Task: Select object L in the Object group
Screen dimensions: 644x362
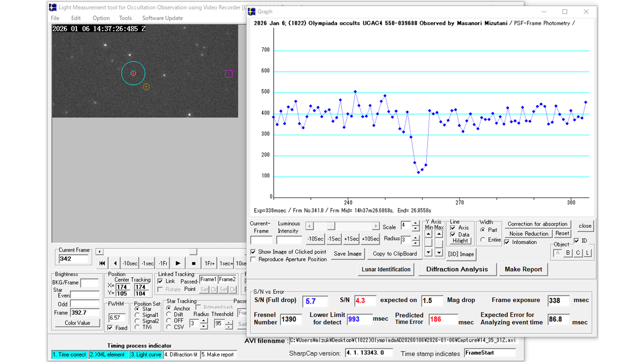Action: [588, 253]
